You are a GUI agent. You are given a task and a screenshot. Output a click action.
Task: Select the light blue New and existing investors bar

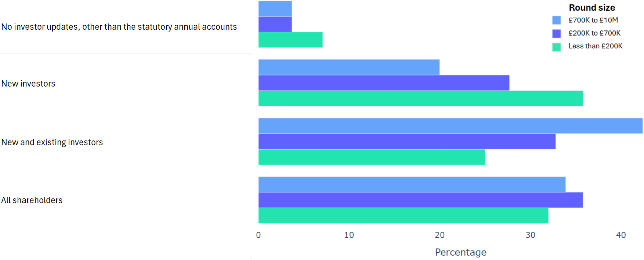point(450,126)
